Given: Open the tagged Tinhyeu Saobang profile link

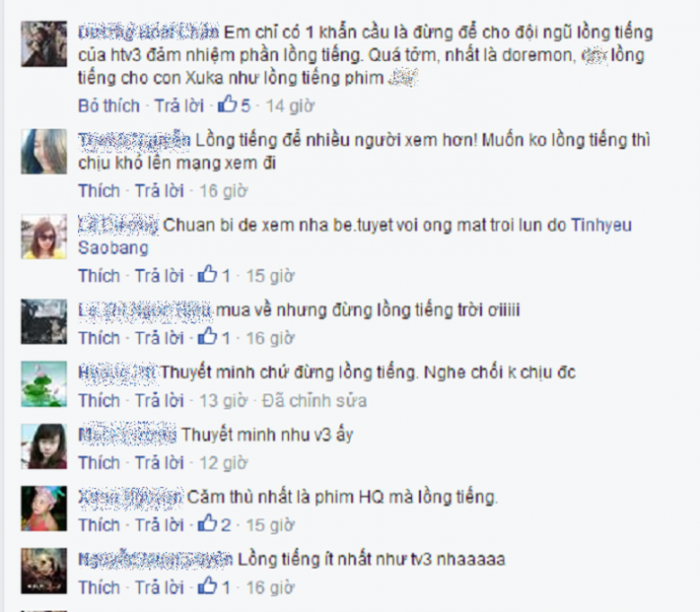Looking at the screenshot, I should coord(354,236).
